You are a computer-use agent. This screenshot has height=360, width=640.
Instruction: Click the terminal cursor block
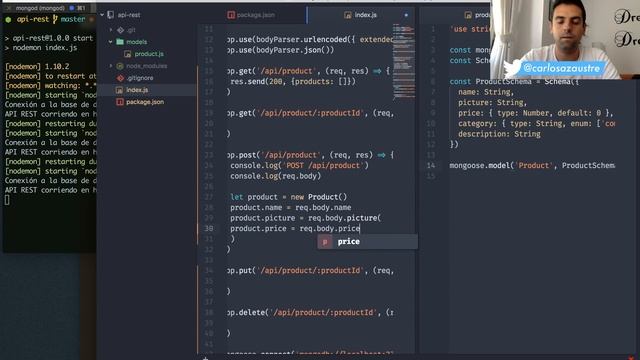[7, 200]
